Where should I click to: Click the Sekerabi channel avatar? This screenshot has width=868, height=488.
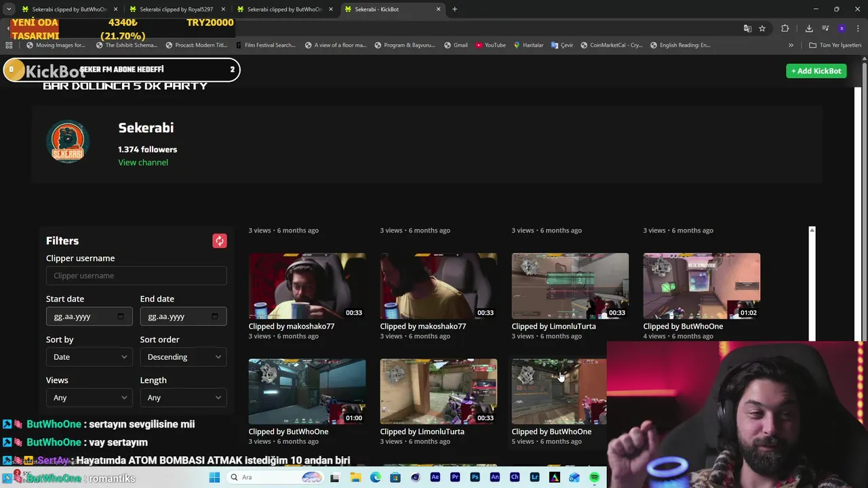[x=68, y=142]
